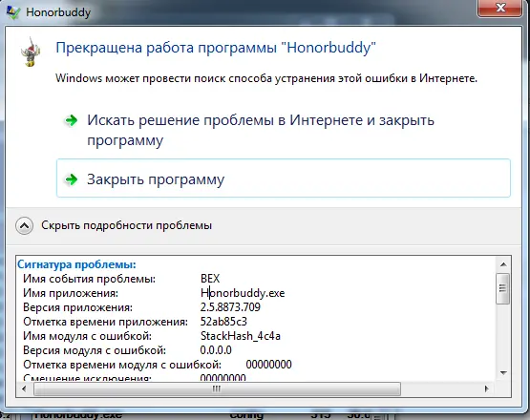Click green arrow beside 'Искать решение проблемы'
The height and width of the screenshot is (420, 530).
(x=72, y=120)
